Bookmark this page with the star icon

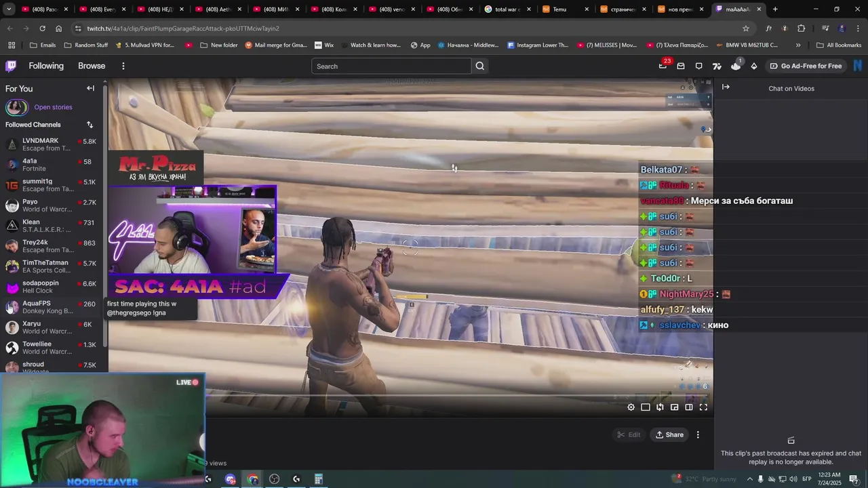pos(746,28)
